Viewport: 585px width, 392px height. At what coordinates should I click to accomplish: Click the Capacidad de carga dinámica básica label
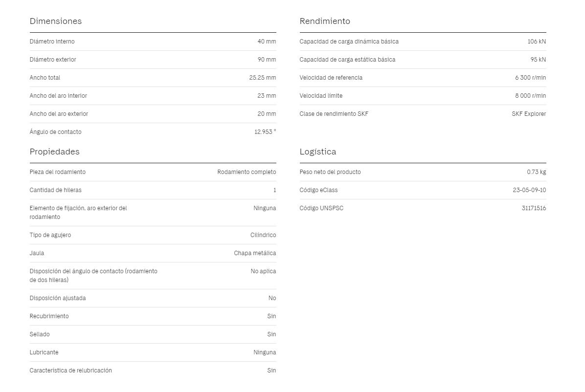pyautogui.click(x=349, y=42)
